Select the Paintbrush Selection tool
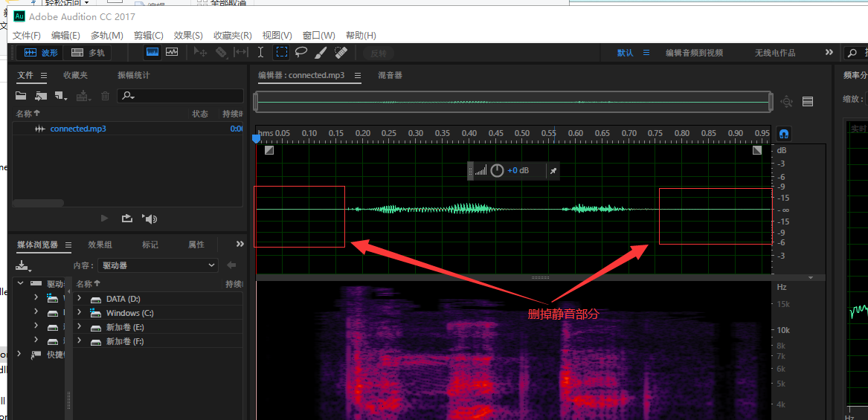The image size is (868, 420). (321, 53)
